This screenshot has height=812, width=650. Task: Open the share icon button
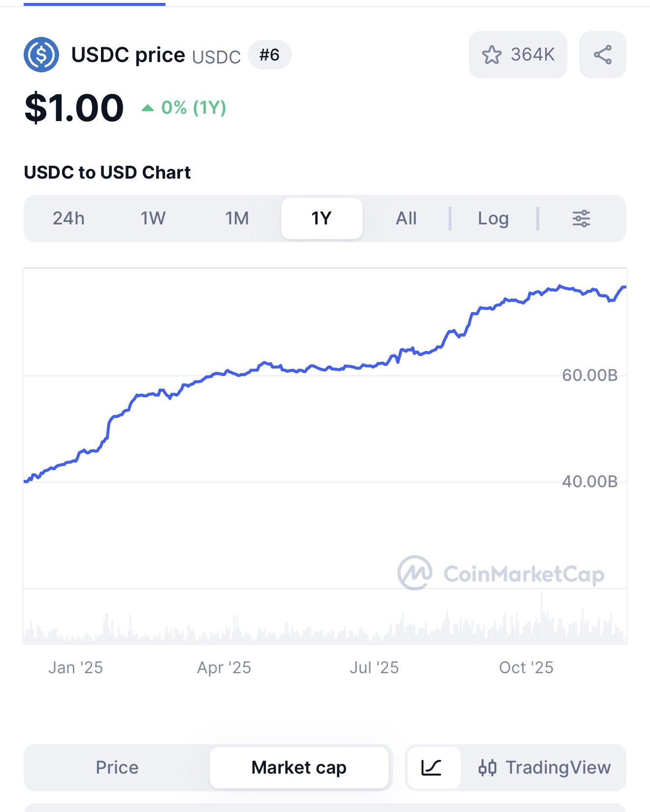602,55
